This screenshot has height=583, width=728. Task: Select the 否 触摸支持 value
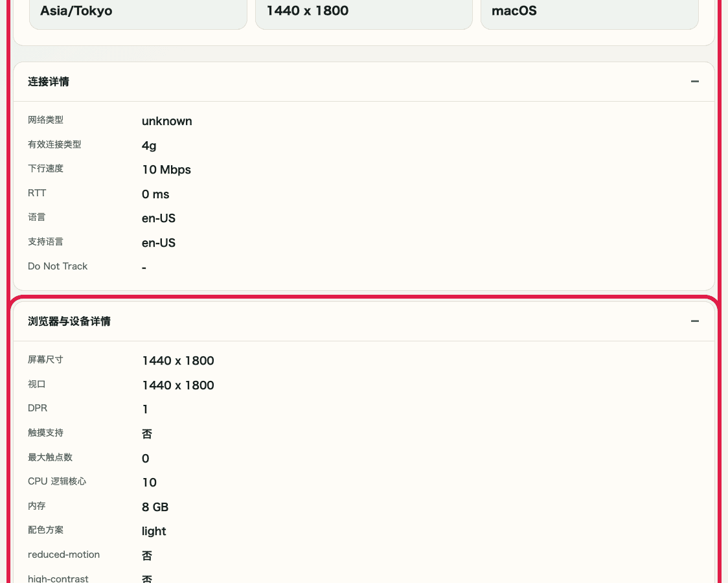click(x=147, y=433)
